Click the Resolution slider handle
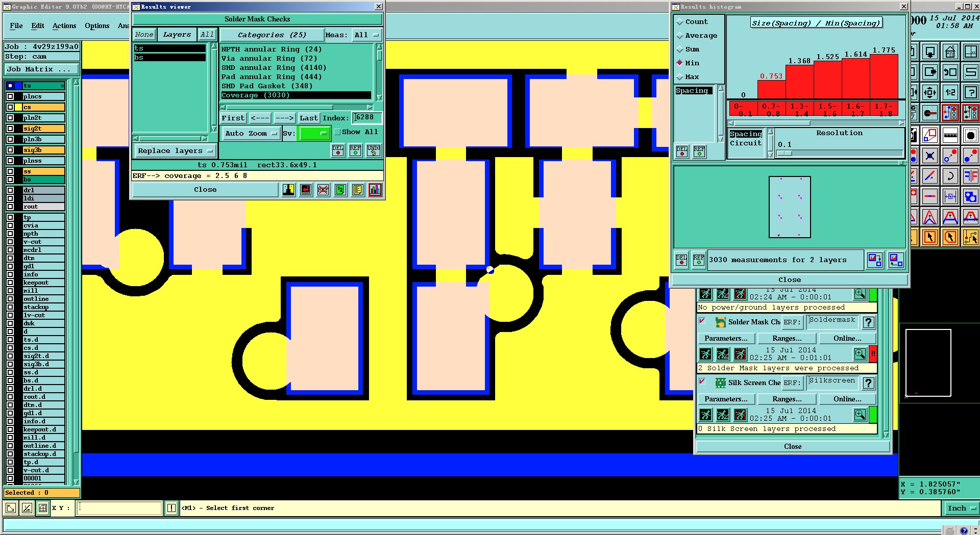 pyautogui.click(x=785, y=154)
